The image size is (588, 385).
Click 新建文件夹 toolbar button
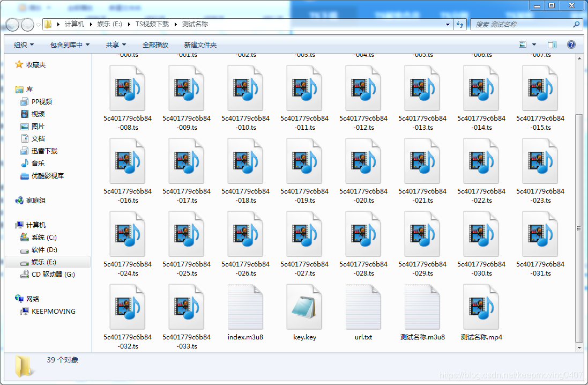(200, 45)
